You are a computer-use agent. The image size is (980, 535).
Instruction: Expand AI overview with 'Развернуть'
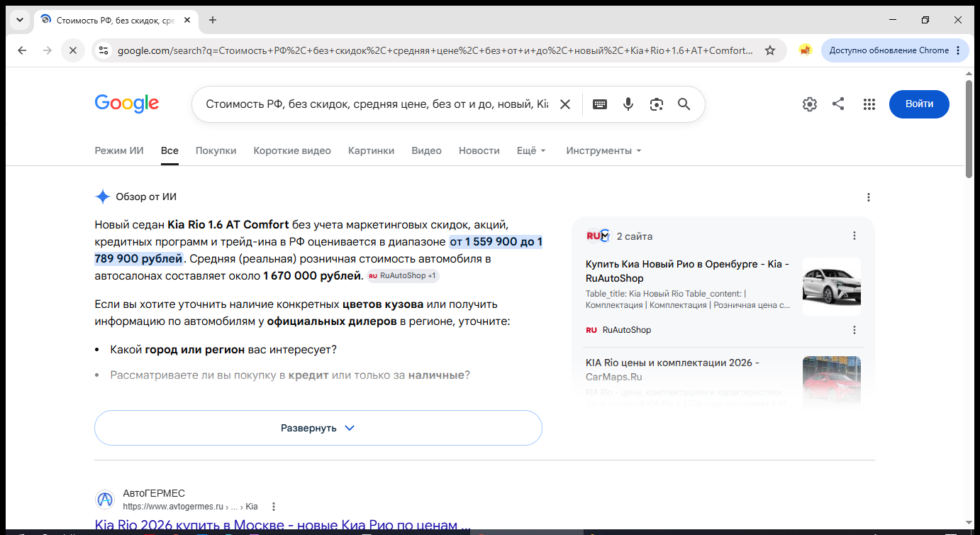pyautogui.click(x=318, y=428)
